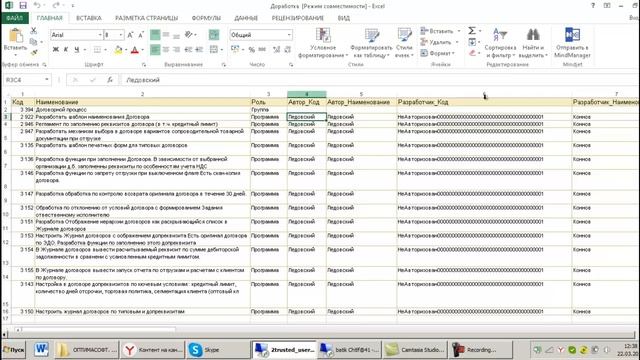The height and width of the screenshot is (360, 640).
Task: Switch to the РЕЦЕНЗИРОВАНИЕ tab
Action: point(298,18)
